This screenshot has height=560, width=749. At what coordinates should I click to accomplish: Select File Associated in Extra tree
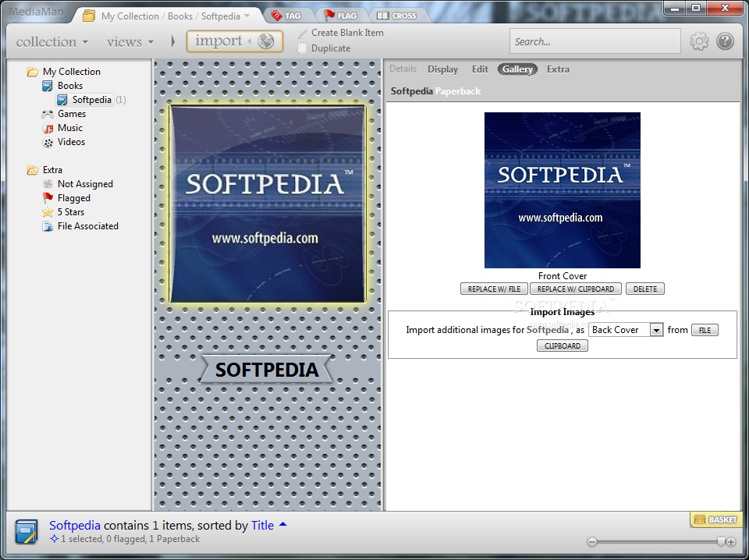(88, 226)
